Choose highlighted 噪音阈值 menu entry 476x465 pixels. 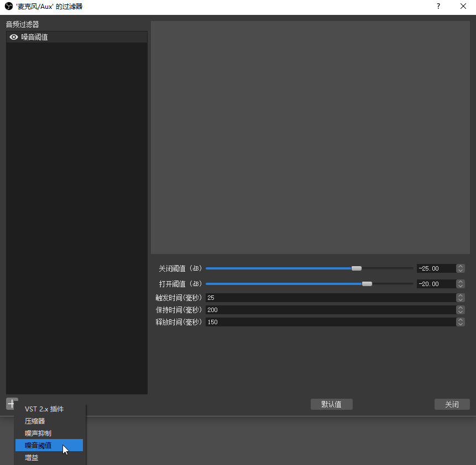(49, 445)
